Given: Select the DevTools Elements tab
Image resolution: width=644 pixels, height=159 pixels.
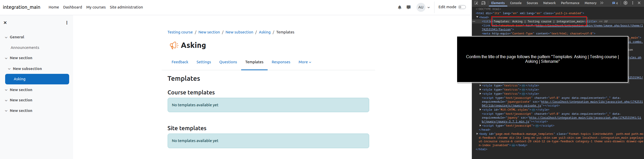Looking at the screenshot, I should [498, 3].
